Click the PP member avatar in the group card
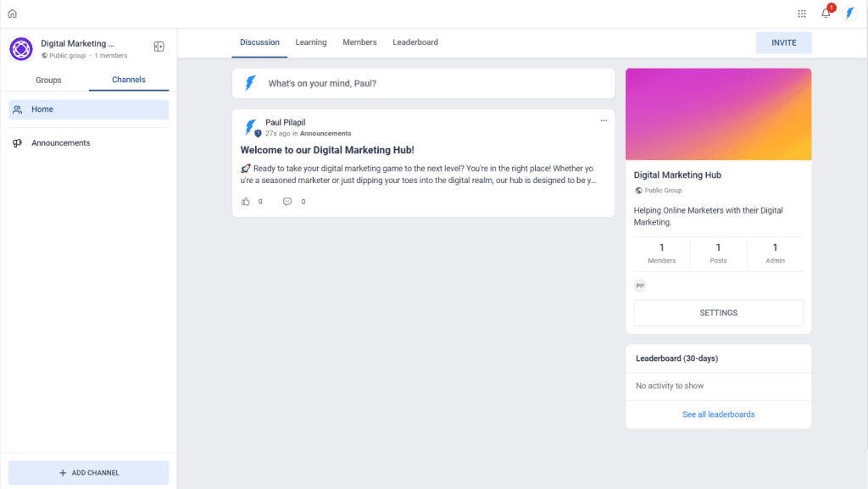The height and width of the screenshot is (489, 868). tap(640, 286)
